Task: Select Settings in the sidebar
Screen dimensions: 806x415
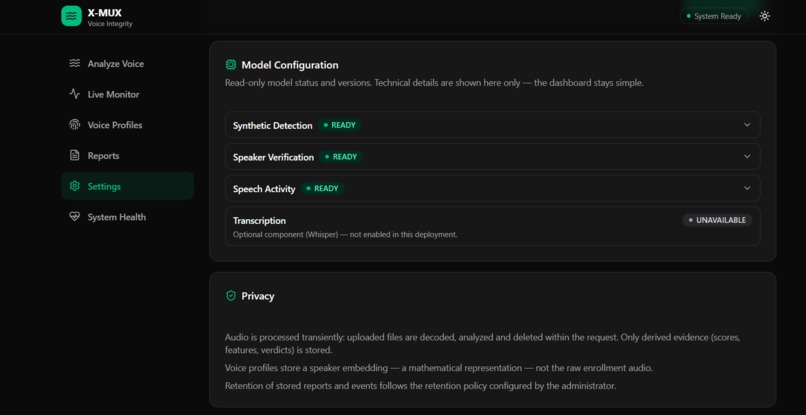Action: tap(127, 186)
